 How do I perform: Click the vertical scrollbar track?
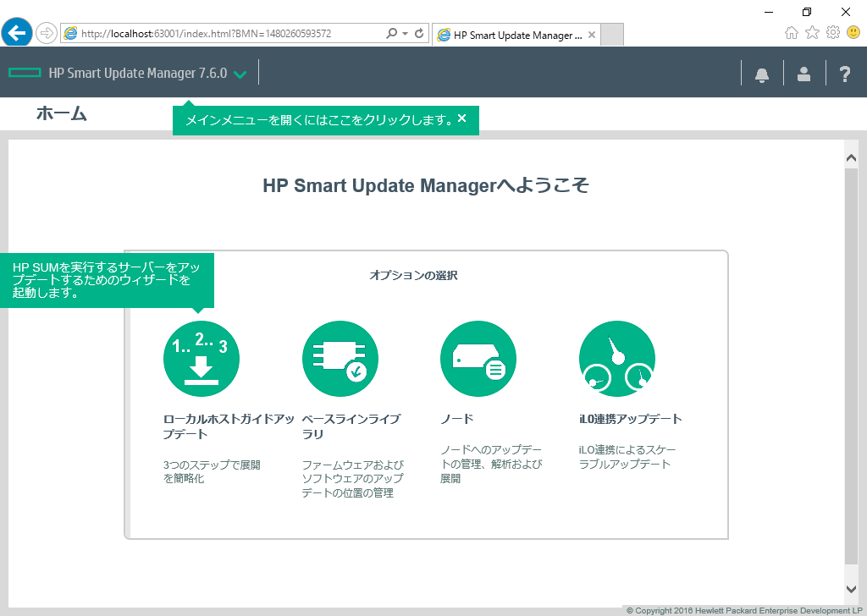(x=852, y=366)
